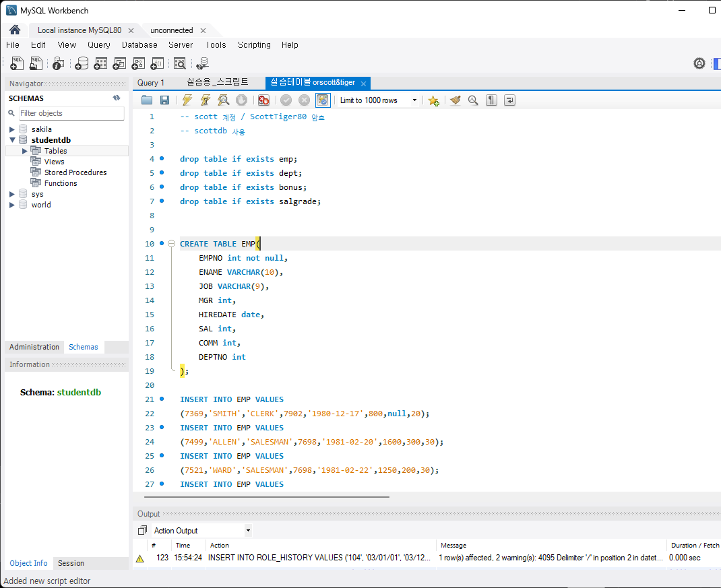Select Views under studentdb
The width and height of the screenshot is (721, 588).
pos(55,162)
